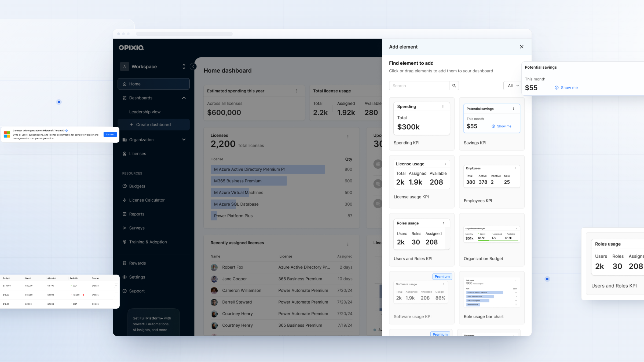Select Jane Cooper row

coord(281,279)
